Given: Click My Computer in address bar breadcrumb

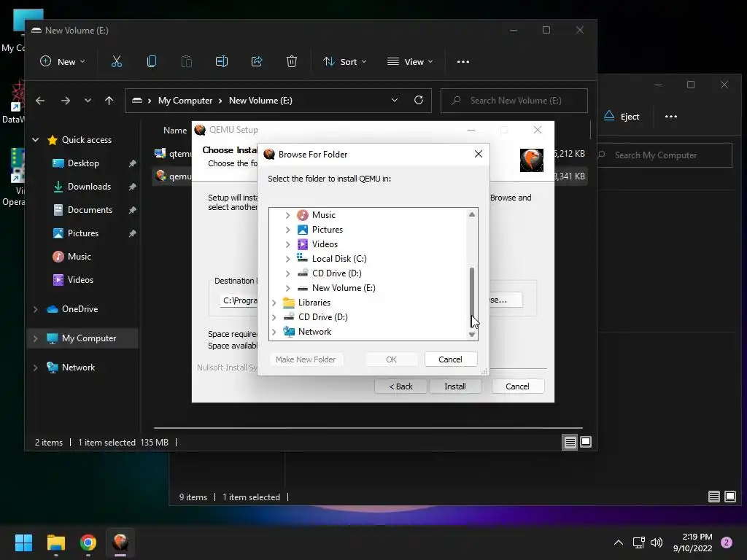Looking at the screenshot, I should point(185,101).
